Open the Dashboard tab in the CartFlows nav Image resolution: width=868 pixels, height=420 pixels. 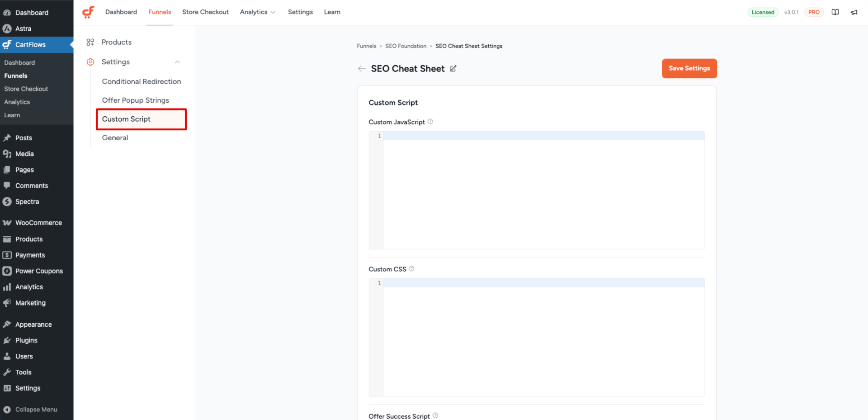[x=121, y=12]
